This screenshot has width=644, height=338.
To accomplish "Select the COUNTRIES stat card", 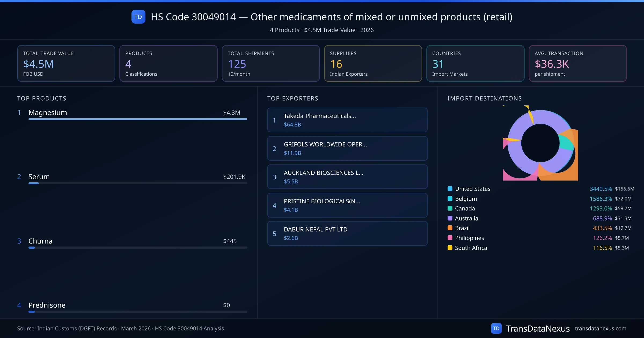I will point(475,63).
